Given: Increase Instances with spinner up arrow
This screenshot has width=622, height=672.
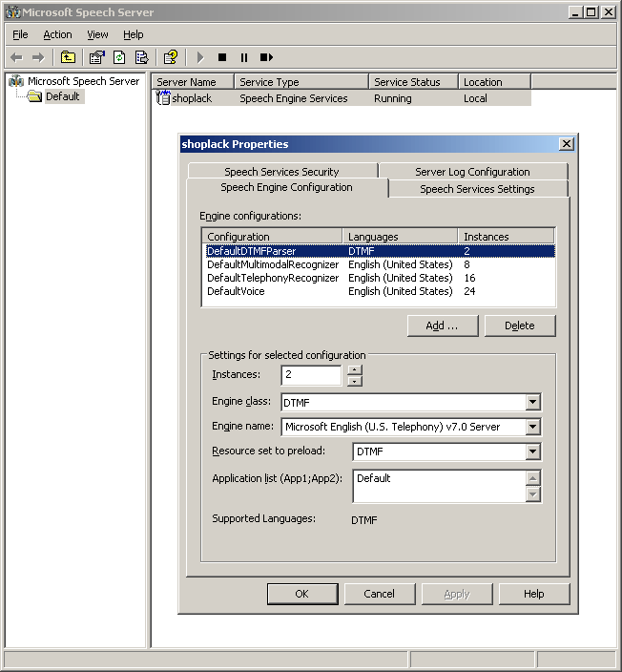Looking at the screenshot, I should pos(355,369).
